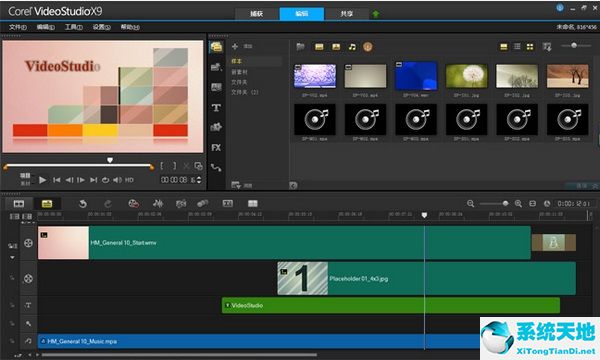Toggle show photos filter in library
This screenshot has width=600, height=360.
coord(336,47)
